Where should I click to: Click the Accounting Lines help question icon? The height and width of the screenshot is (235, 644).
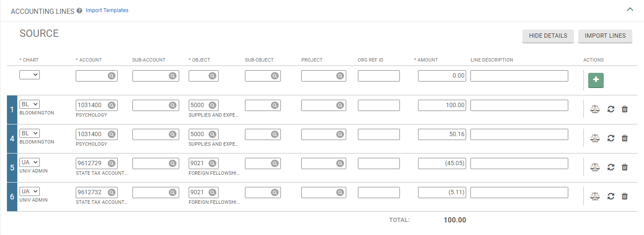(x=79, y=11)
